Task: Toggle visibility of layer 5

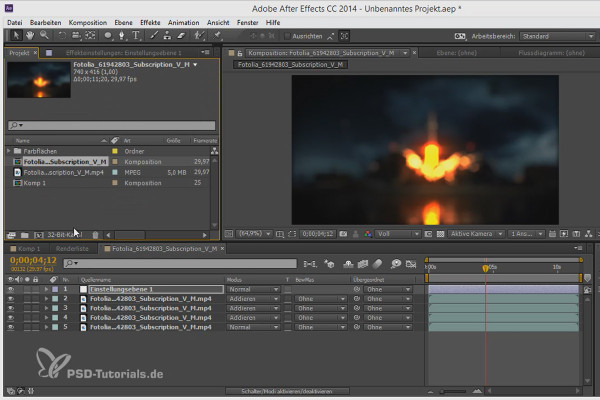Action: (x=11, y=327)
